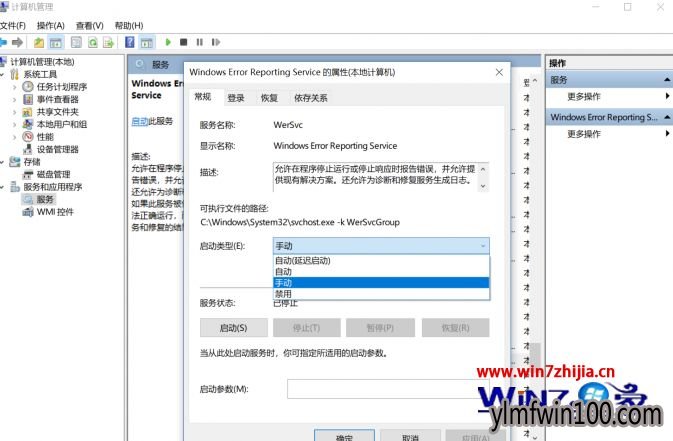Click the restart service toolbar icon

(x=216, y=42)
